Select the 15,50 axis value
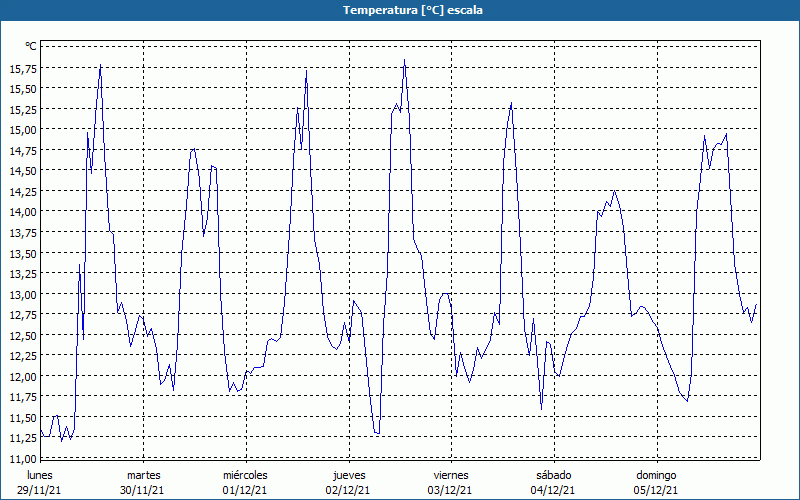 [x=23, y=89]
